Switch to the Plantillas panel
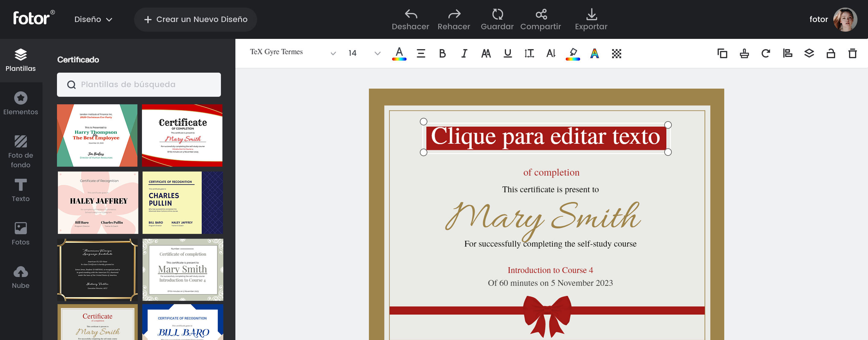 tap(21, 59)
